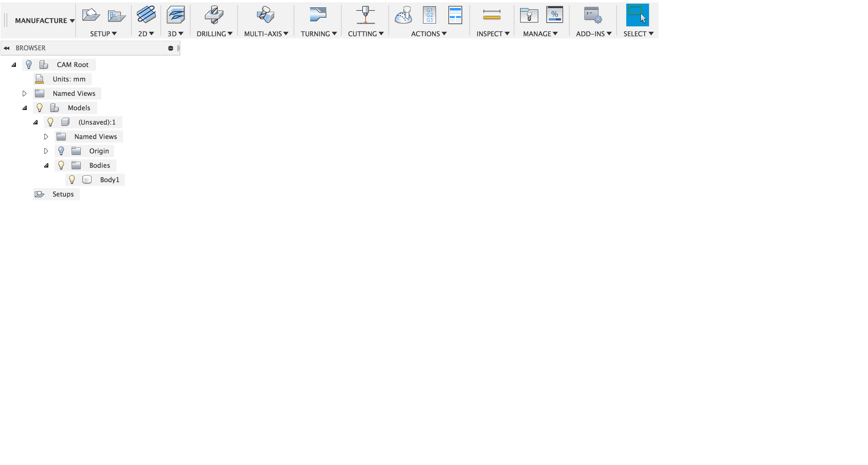This screenshot has height=465, width=868.
Task: Click the Simulate icon in Actions
Action: (x=403, y=15)
